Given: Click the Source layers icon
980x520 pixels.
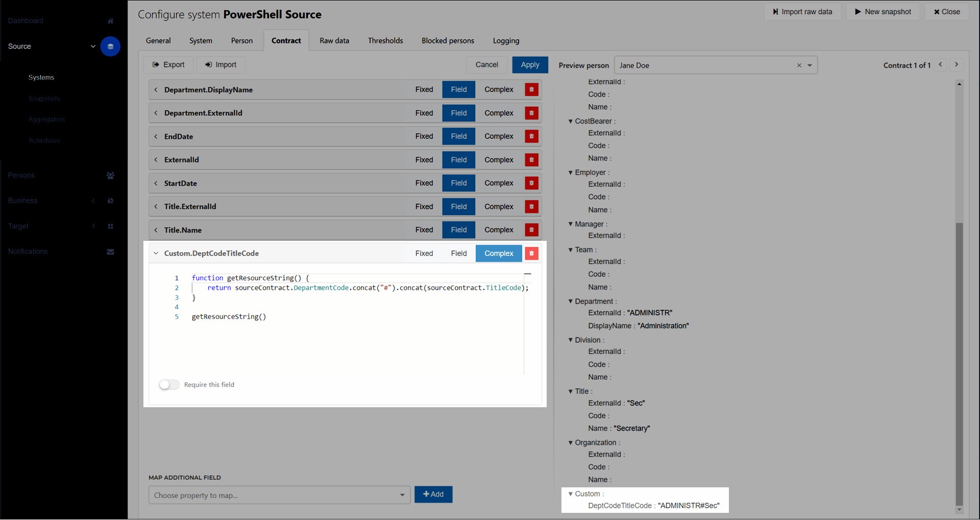Looking at the screenshot, I should click(x=110, y=46).
